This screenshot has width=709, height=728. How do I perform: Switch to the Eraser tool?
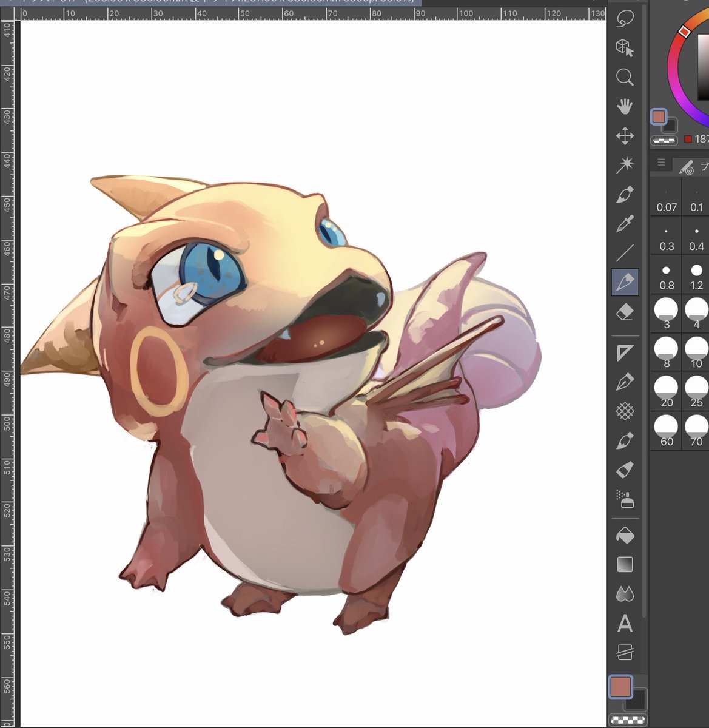tap(625, 312)
